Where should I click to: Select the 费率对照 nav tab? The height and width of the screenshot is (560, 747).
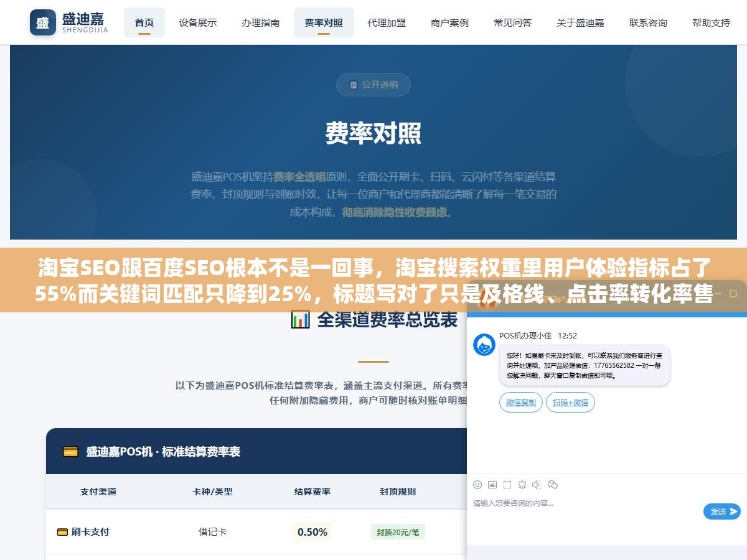[324, 22]
